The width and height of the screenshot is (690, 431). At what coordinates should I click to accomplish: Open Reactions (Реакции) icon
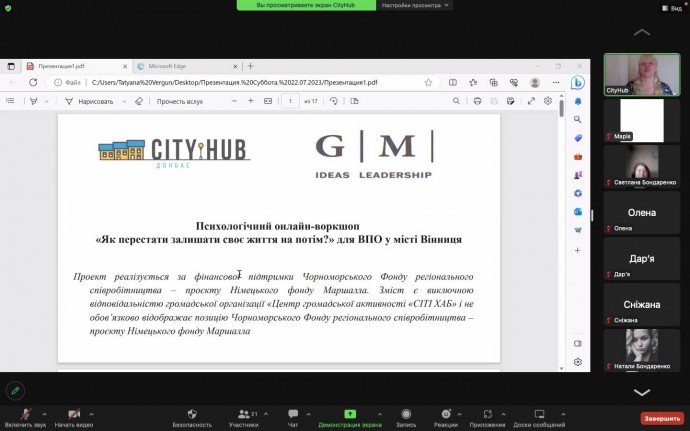point(445,413)
